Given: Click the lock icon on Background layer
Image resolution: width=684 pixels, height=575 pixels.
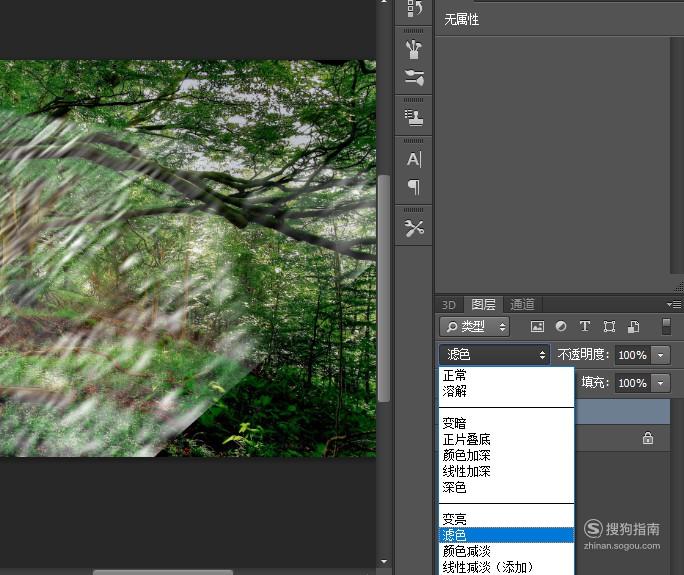Looking at the screenshot, I should coord(648,438).
